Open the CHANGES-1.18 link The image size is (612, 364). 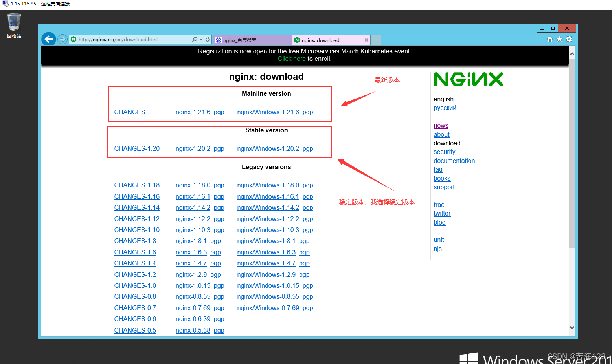point(137,185)
